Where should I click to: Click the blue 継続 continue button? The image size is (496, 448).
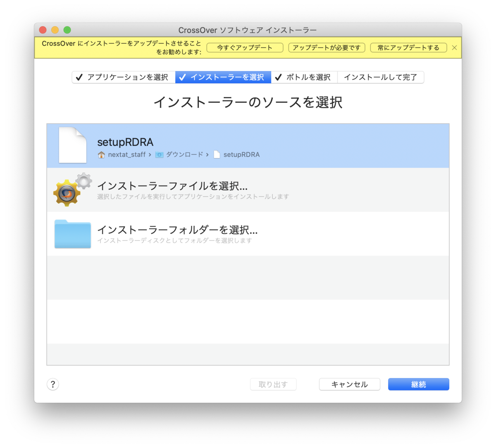click(419, 384)
